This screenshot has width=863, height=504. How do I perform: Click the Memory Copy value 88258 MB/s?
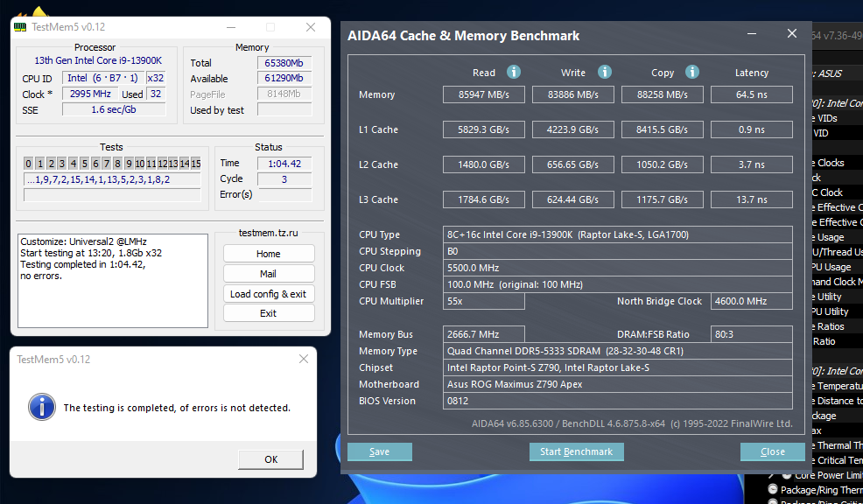pyautogui.click(x=662, y=94)
